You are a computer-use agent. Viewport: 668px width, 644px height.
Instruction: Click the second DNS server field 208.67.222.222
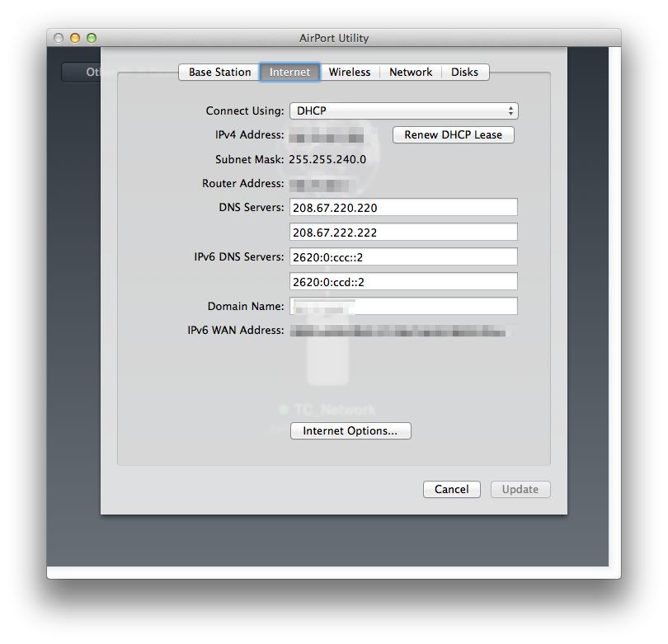[403, 233]
